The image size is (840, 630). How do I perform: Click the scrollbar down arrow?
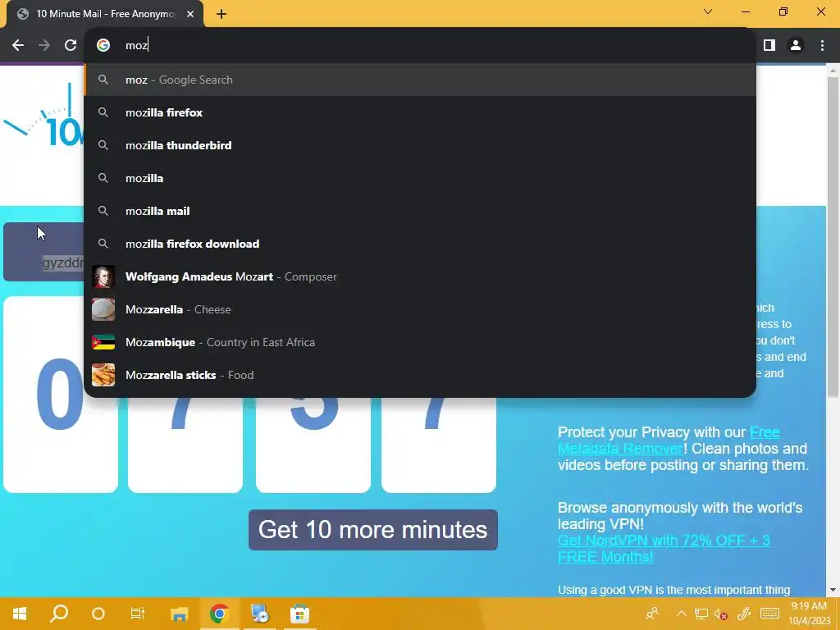pyautogui.click(x=833, y=590)
